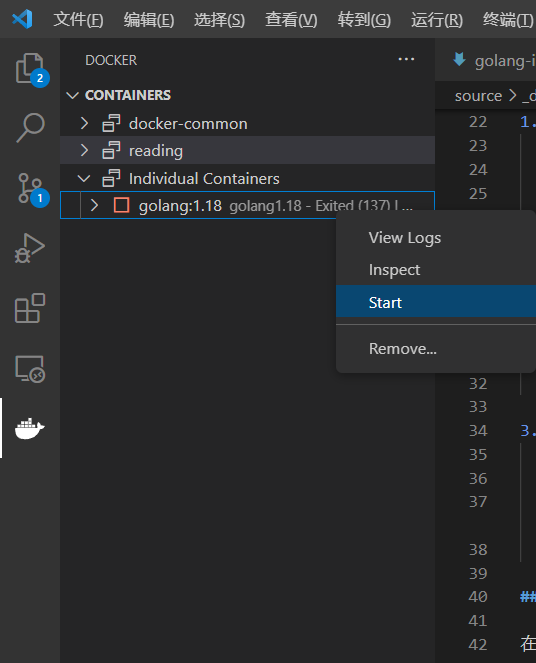
Task: Select golang1.18 - Exited (137) text
Action: [x=310, y=206]
